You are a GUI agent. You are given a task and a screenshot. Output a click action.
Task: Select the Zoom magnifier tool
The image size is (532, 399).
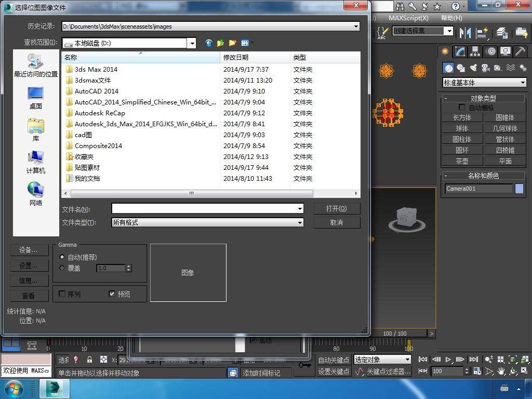click(489, 360)
